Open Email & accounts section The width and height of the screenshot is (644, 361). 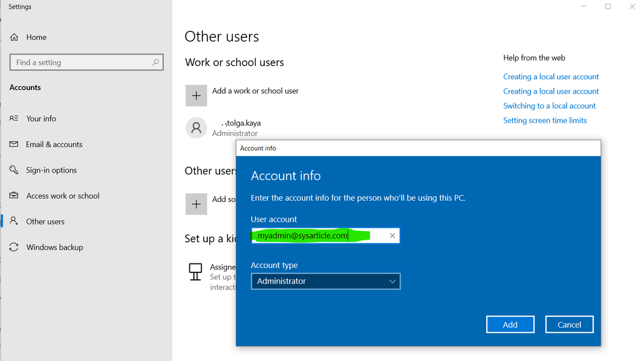click(54, 144)
